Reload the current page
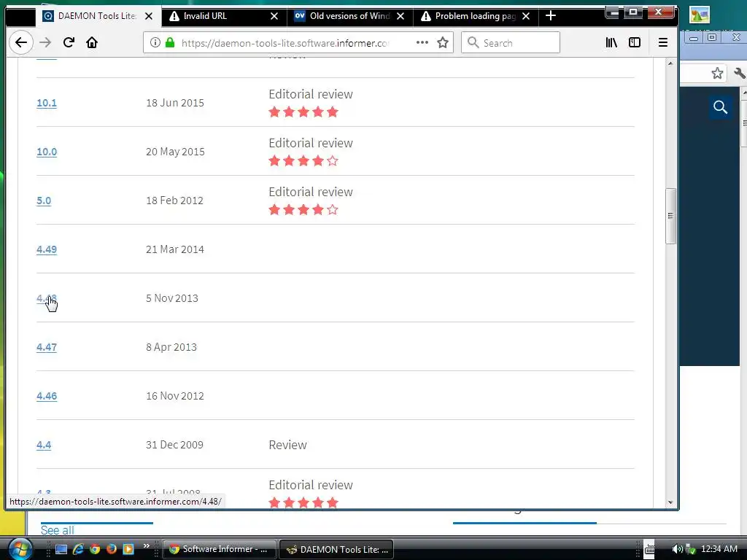The height and width of the screenshot is (560, 747). [x=69, y=42]
